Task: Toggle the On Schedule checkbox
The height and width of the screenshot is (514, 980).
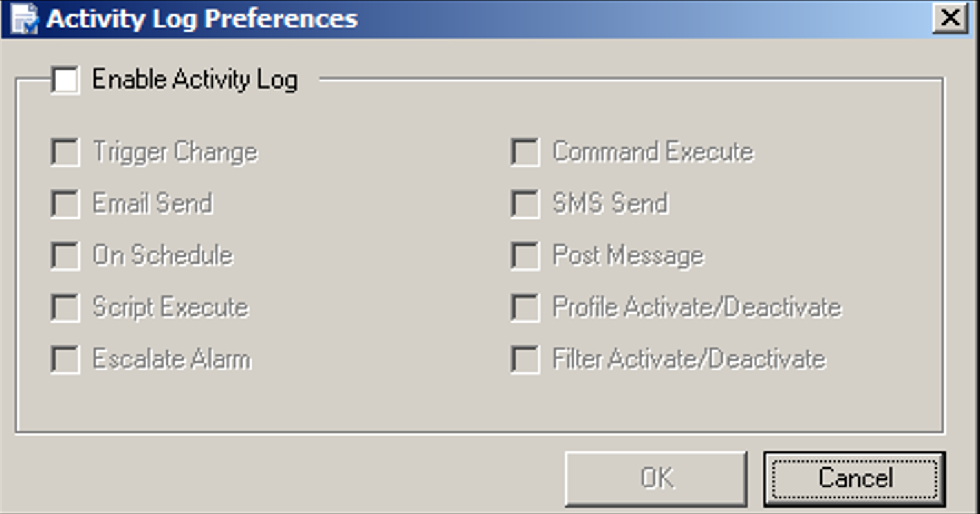Action: [x=65, y=256]
